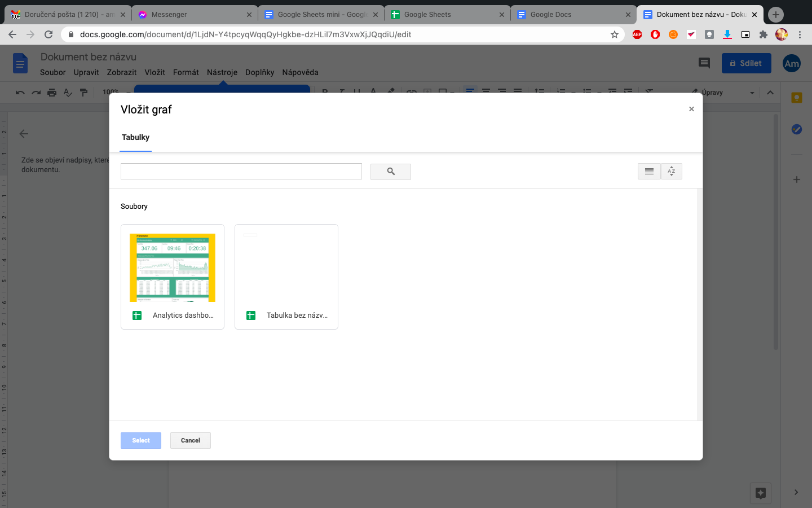
Task: Collapse the Docs menus with the chevron
Action: coord(770,93)
